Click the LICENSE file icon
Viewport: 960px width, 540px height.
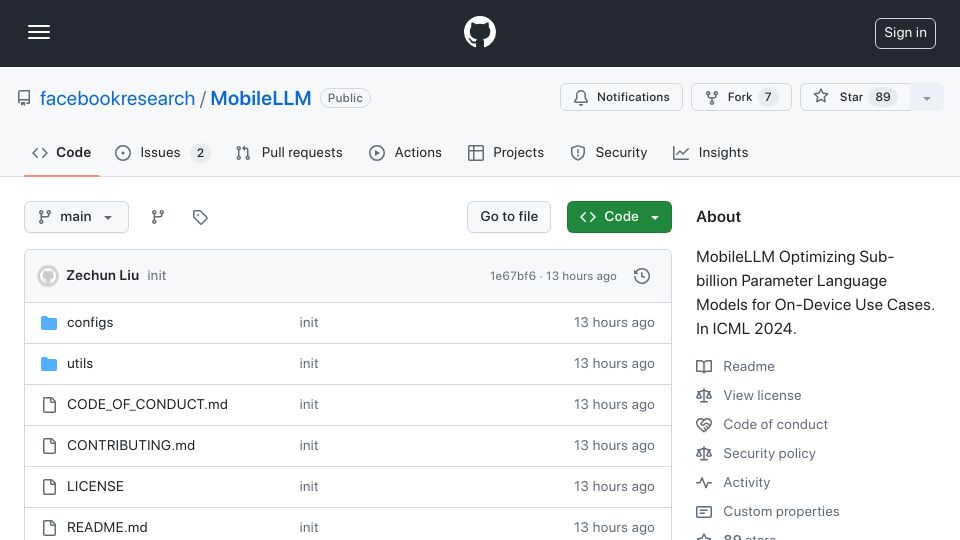(49, 487)
